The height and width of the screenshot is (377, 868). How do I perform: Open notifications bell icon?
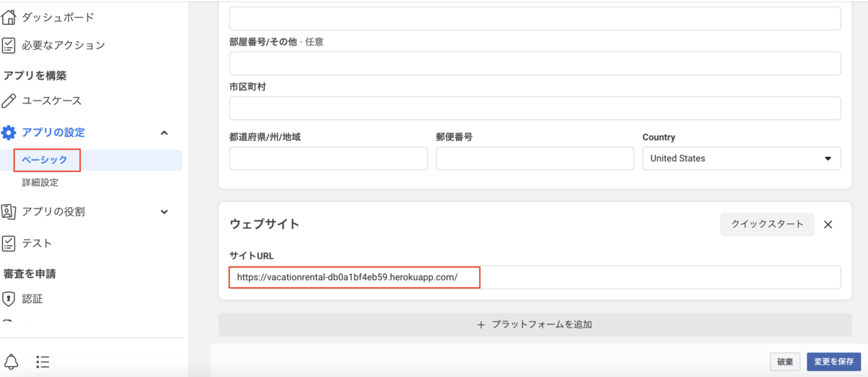[12, 362]
